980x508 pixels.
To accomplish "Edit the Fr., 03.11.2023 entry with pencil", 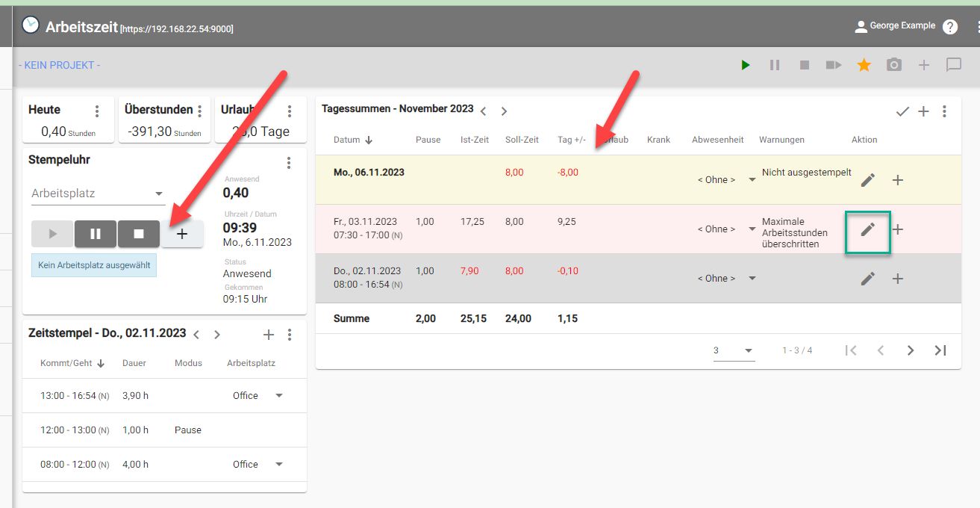I will pos(867,229).
